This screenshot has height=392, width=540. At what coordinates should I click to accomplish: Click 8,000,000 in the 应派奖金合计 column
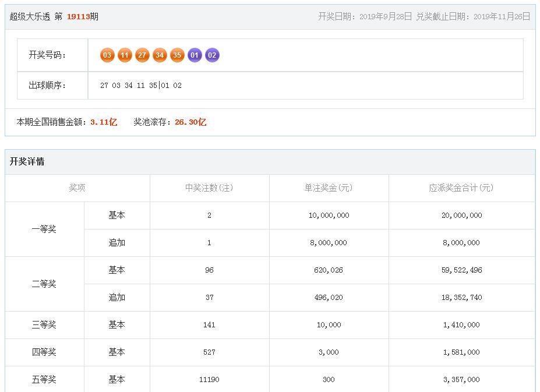click(x=461, y=243)
